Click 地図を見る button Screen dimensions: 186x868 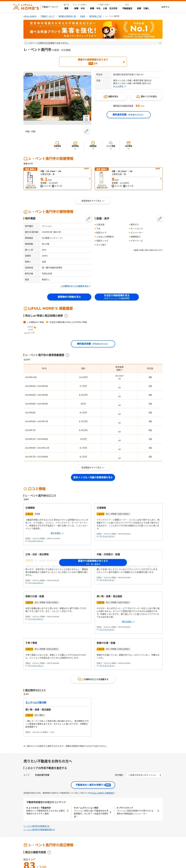tap(111, 96)
